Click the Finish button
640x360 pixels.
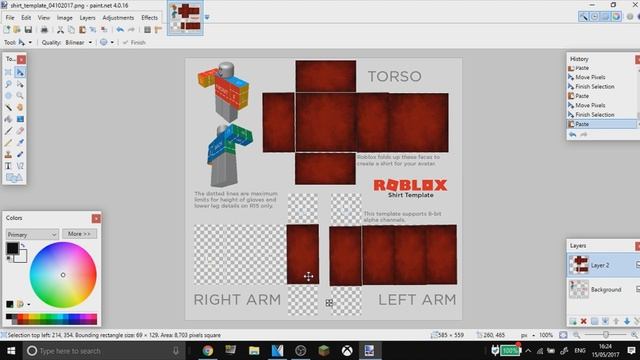(134, 42)
